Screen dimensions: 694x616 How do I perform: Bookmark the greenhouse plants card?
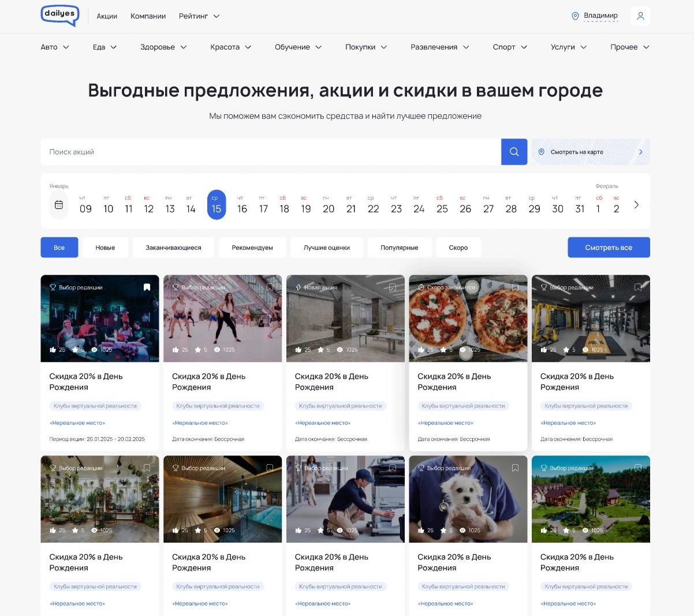(147, 468)
